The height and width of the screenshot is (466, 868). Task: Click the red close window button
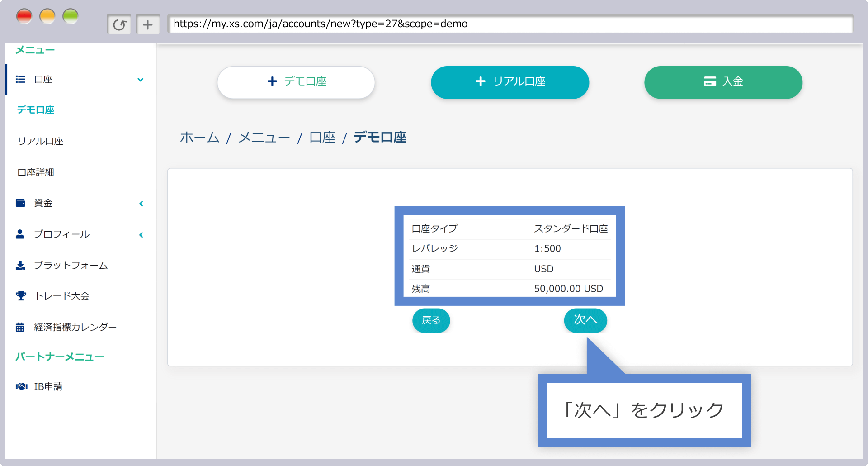pos(24,17)
